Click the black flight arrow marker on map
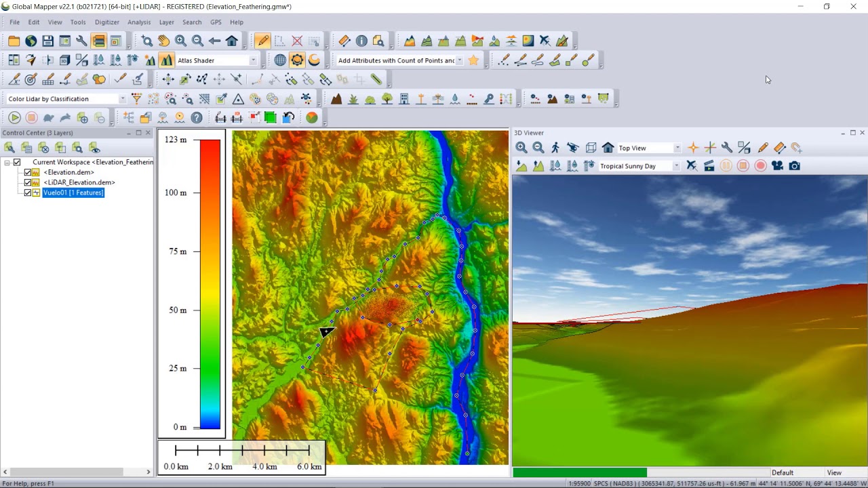 (327, 331)
